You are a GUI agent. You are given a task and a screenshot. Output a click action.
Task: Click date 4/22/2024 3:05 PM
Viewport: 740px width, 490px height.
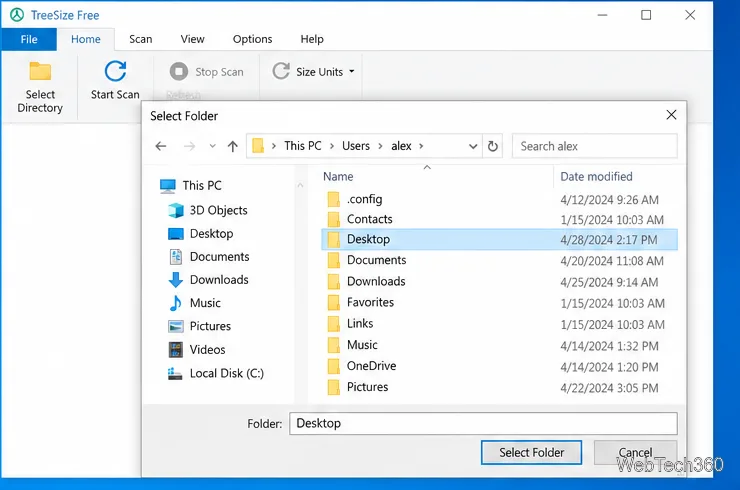click(609, 388)
